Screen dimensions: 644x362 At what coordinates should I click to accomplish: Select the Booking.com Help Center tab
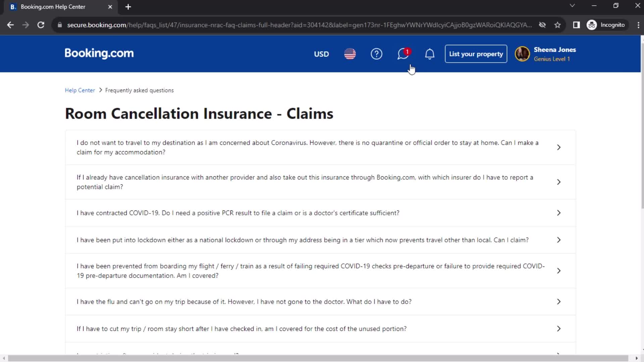click(60, 7)
